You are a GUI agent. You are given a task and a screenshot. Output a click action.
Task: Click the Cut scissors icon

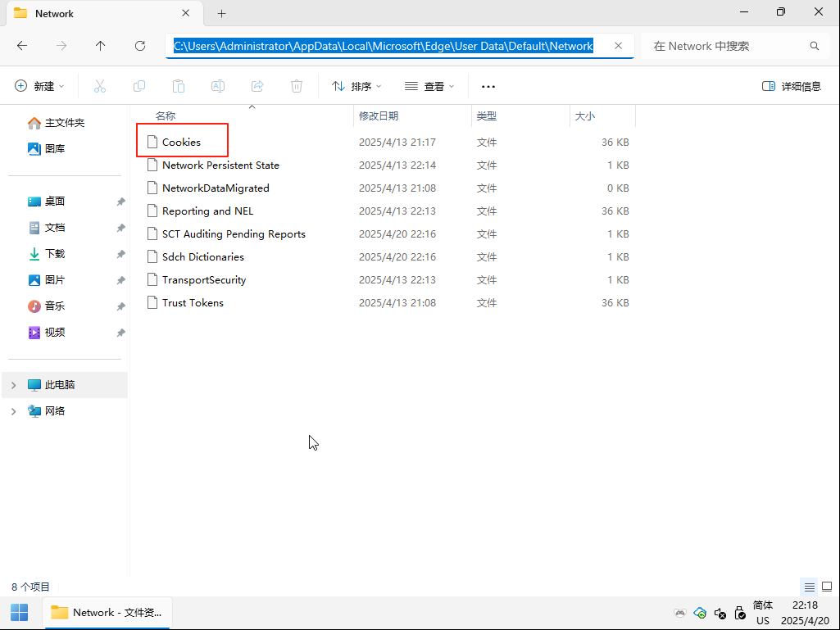click(x=100, y=86)
